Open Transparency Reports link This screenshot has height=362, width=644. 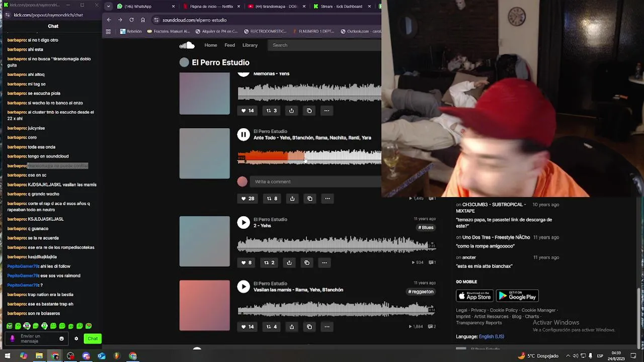479,323
